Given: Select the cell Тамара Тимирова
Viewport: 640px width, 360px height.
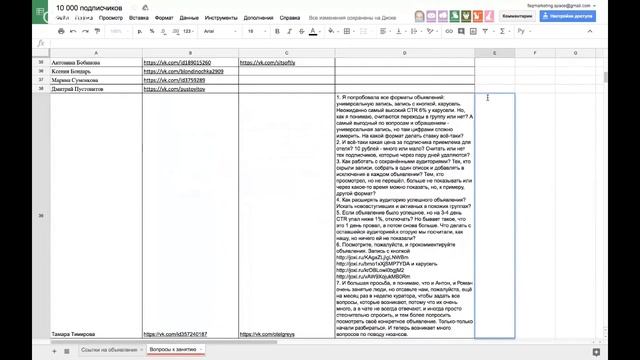Looking at the screenshot, I should 96,216.
